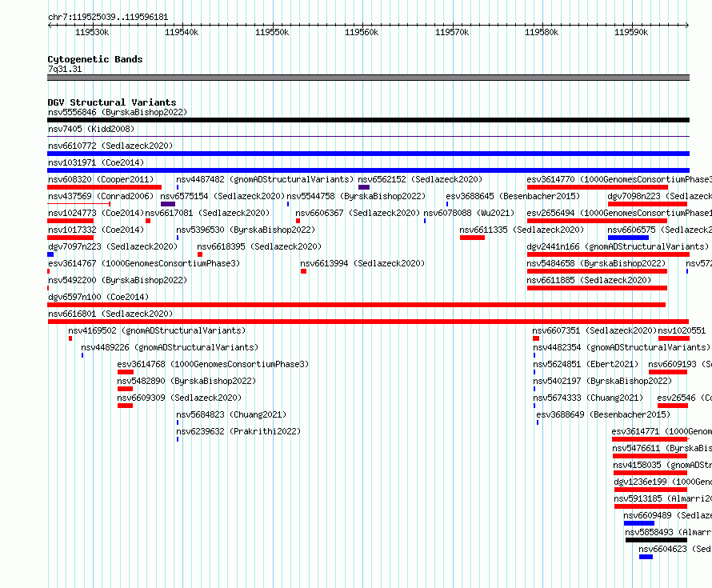Open nsv5674333 (Chuang2021) variant
Image resolution: width=712 pixels, height=588 pixels.
click(x=588, y=398)
